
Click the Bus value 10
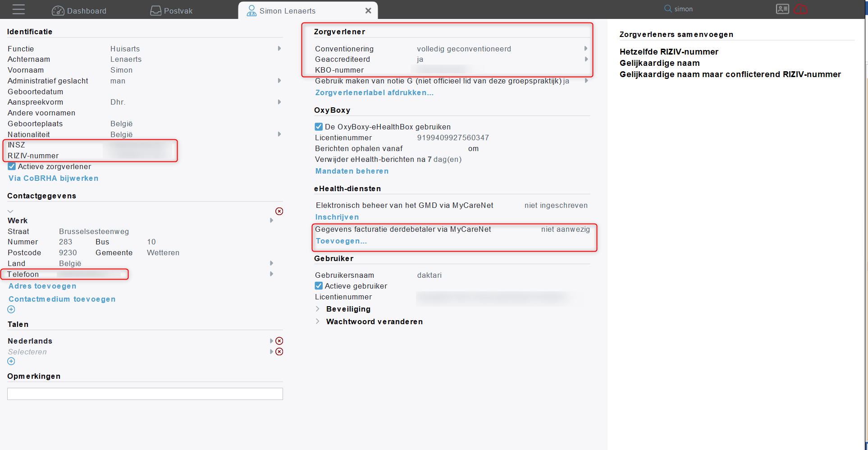151,242
